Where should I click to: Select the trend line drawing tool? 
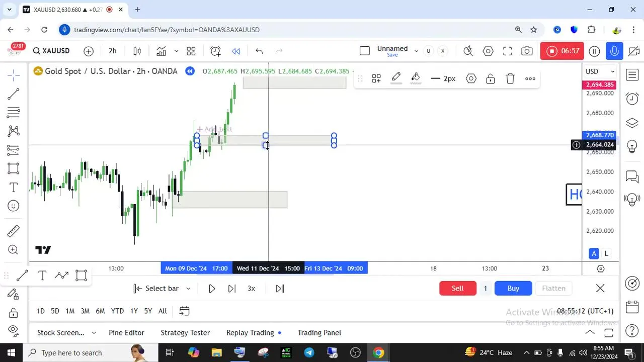click(x=14, y=94)
